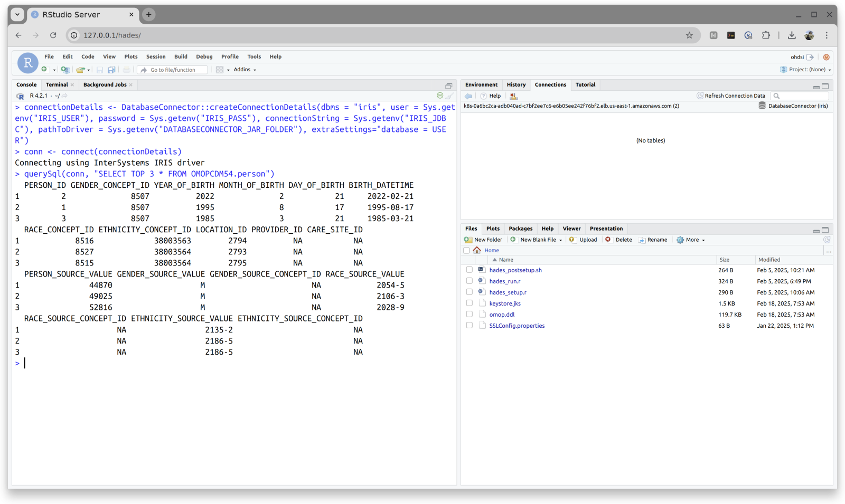Click Refresh Connection Data

(731, 96)
